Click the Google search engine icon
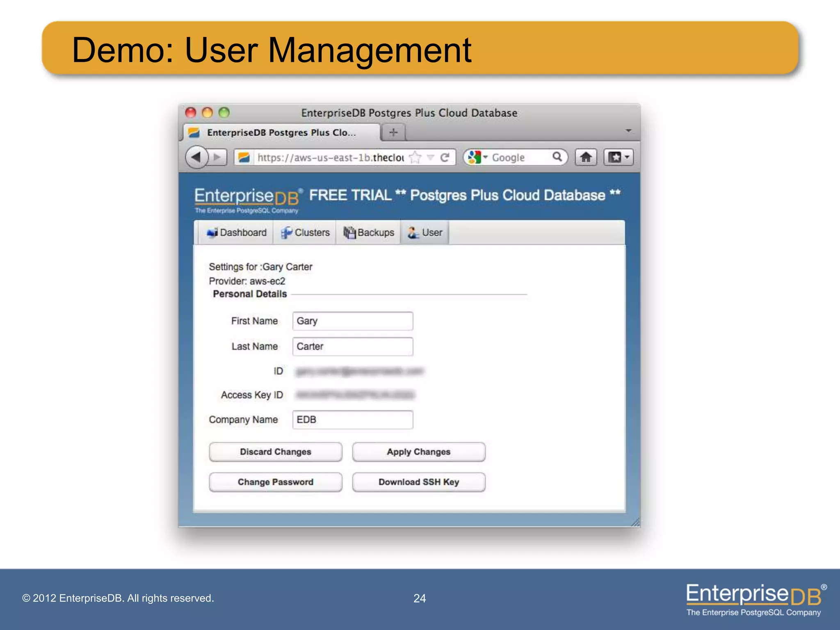This screenshot has height=630, width=840. [x=474, y=157]
